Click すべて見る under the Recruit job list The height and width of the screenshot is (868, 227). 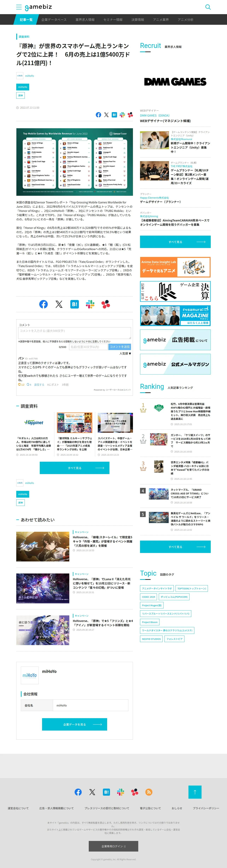(175, 242)
